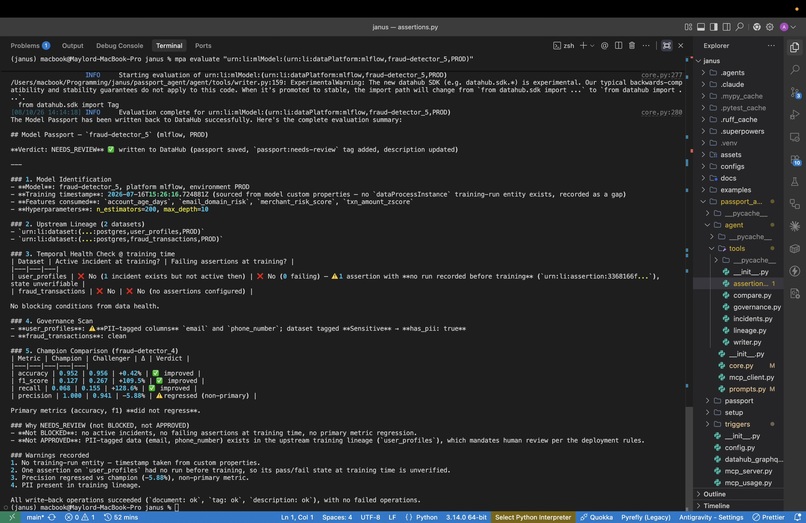Open Explorer more actions ellipsis
The width and height of the screenshot is (806, 523).
point(771,45)
